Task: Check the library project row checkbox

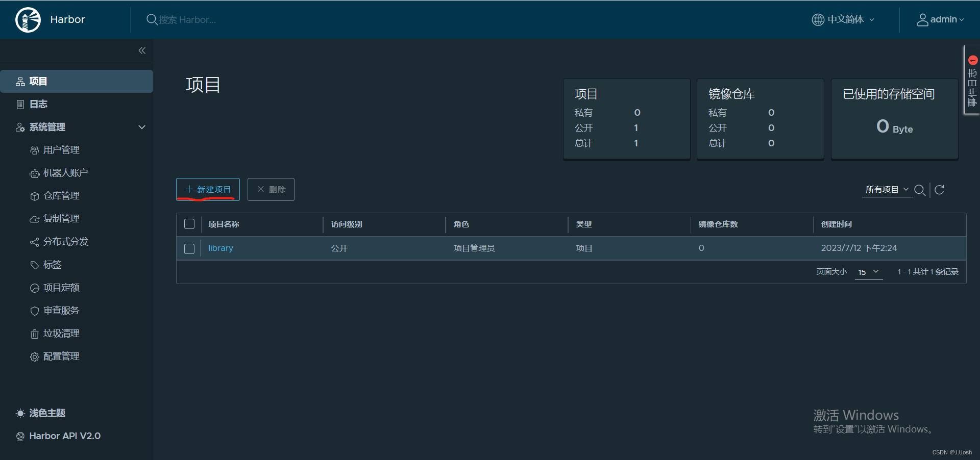Action: (x=189, y=249)
